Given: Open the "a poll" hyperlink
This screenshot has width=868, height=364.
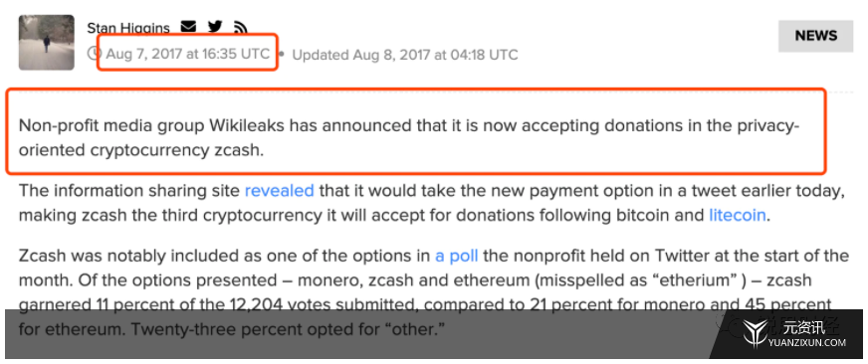Looking at the screenshot, I should point(456,257).
